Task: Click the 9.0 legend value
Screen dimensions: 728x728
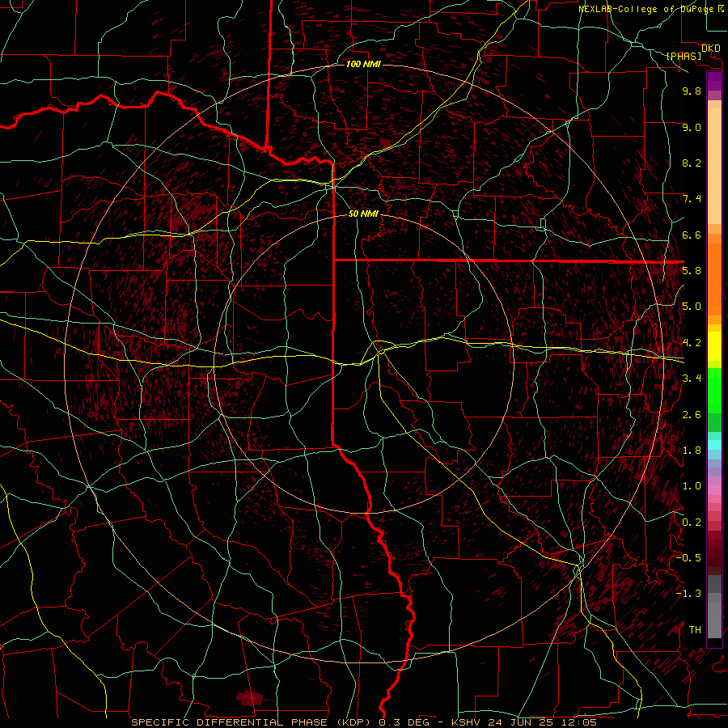Action: (692, 127)
